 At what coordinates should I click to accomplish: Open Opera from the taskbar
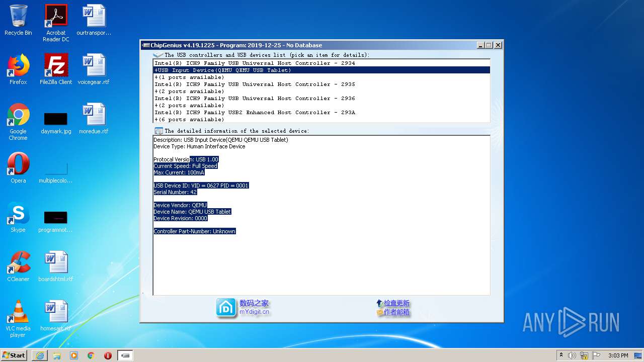click(108, 355)
